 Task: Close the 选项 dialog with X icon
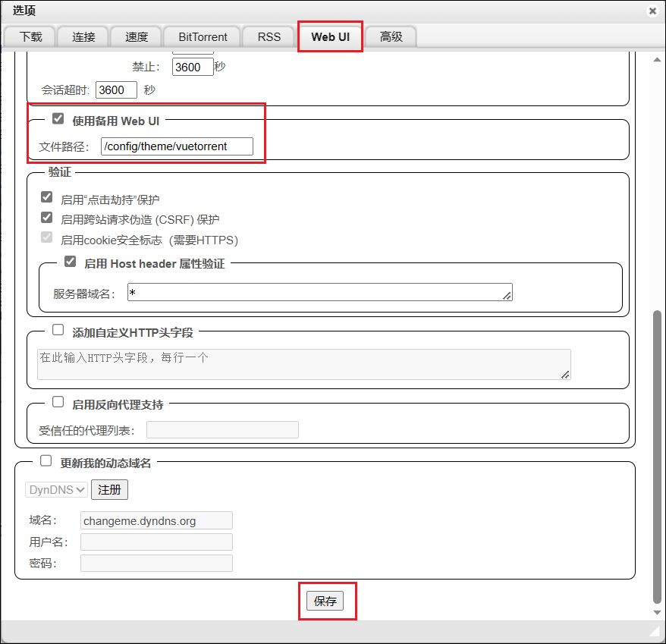pos(652,11)
